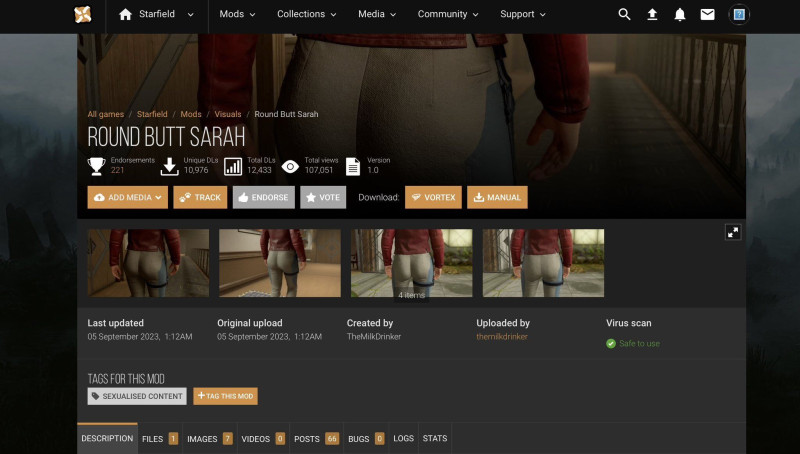Click the 107,051 total views value
Screen dimensions: 800x454
319,170
